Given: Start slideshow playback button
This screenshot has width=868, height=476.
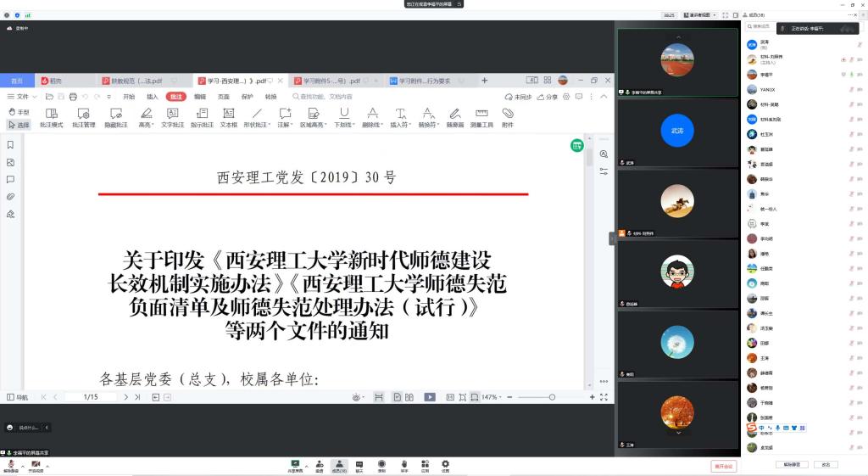Looking at the screenshot, I should click(430, 397).
